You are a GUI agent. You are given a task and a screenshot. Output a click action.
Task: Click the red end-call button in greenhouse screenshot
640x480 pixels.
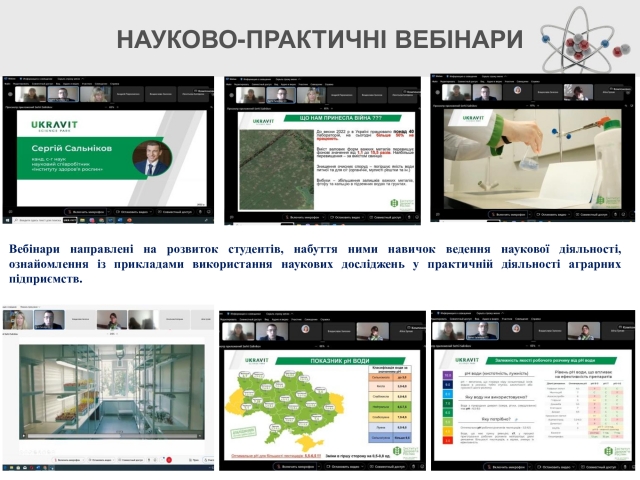[169, 460]
